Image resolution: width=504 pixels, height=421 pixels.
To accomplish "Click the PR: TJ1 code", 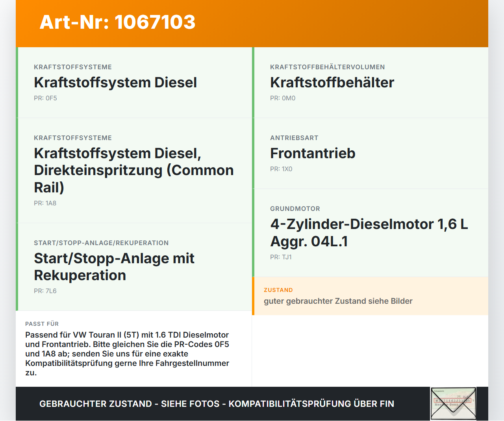I will [281, 257].
